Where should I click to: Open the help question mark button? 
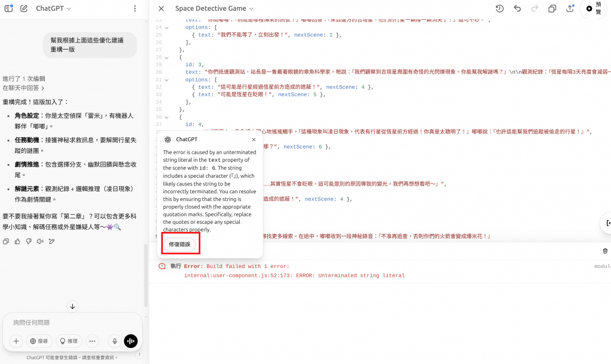point(139,354)
